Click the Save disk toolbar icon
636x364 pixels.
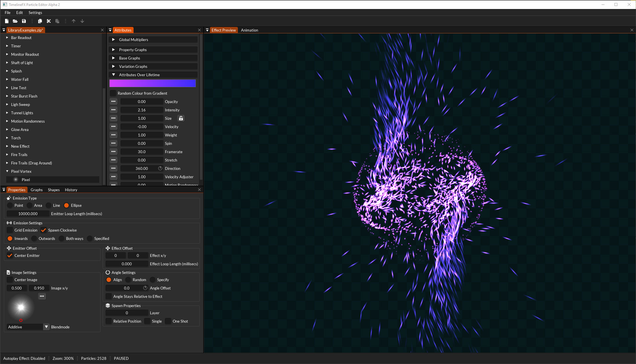pyautogui.click(x=24, y=21)
